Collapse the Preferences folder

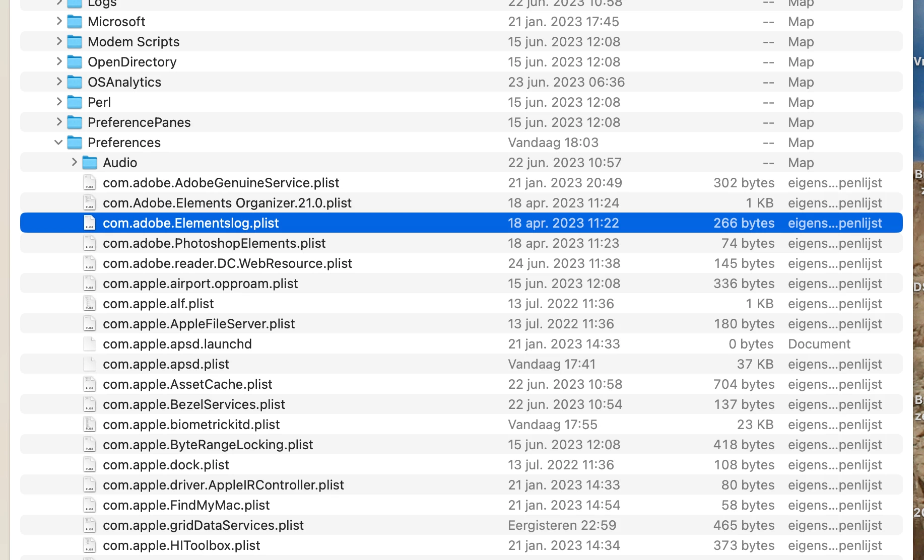coord(58,143)
